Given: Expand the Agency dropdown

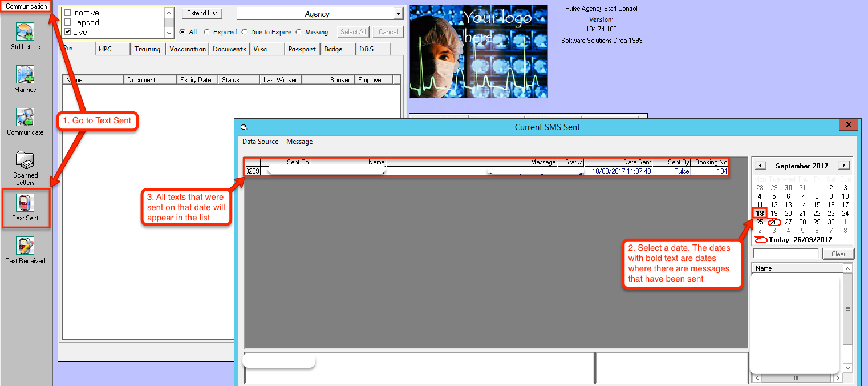Looking at the screenshot, I should tap(398, 14).
